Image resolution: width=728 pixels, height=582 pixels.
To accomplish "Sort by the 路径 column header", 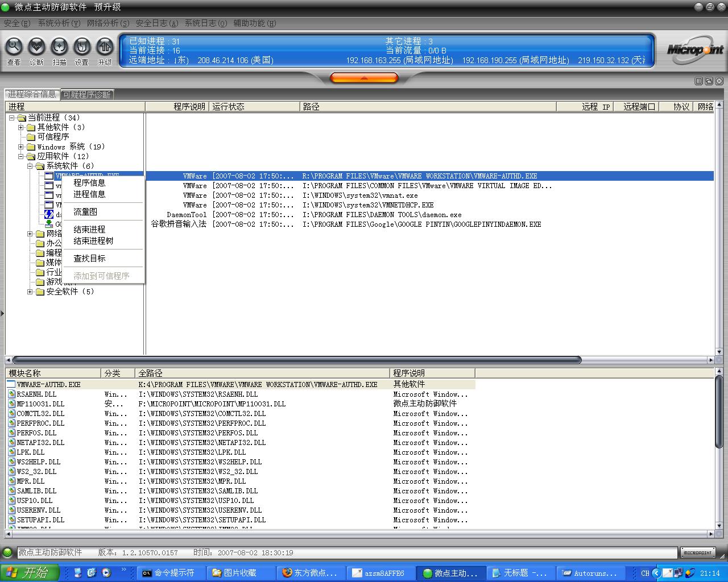I will 428,106.
